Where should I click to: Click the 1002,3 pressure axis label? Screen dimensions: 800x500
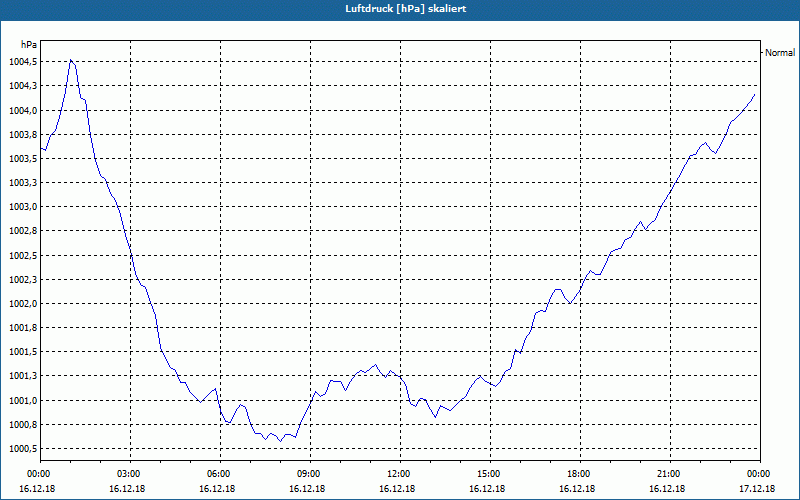tap(22, 280)
